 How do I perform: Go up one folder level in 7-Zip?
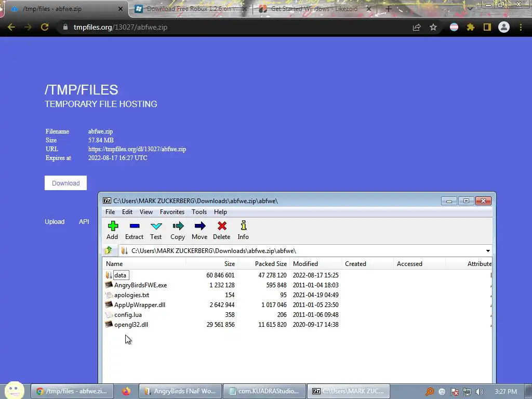pyautogui.click(x=109, y=251)
